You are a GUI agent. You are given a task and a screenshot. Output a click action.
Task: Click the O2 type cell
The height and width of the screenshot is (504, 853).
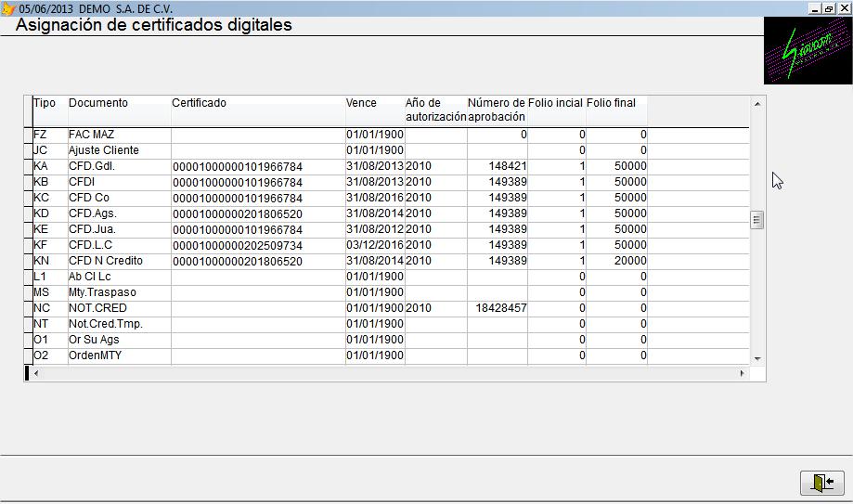click(50, 356)
